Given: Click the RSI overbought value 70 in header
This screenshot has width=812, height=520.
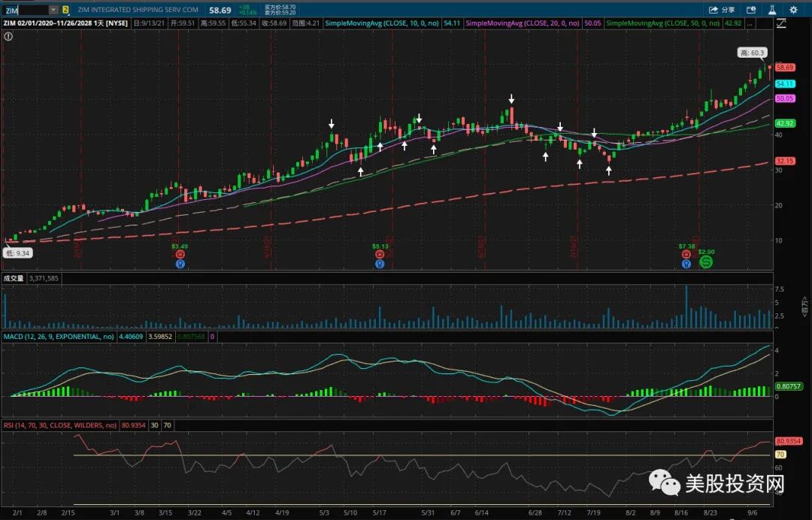Looking at the screenshot, I should point(167,425).
